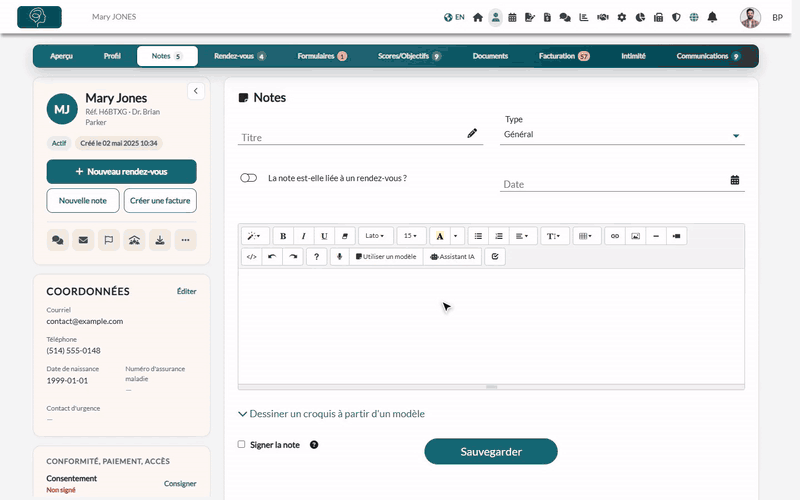The image size is (800, 500).
Task: Click the Sauvegarder button
Action: coord(491,452)
